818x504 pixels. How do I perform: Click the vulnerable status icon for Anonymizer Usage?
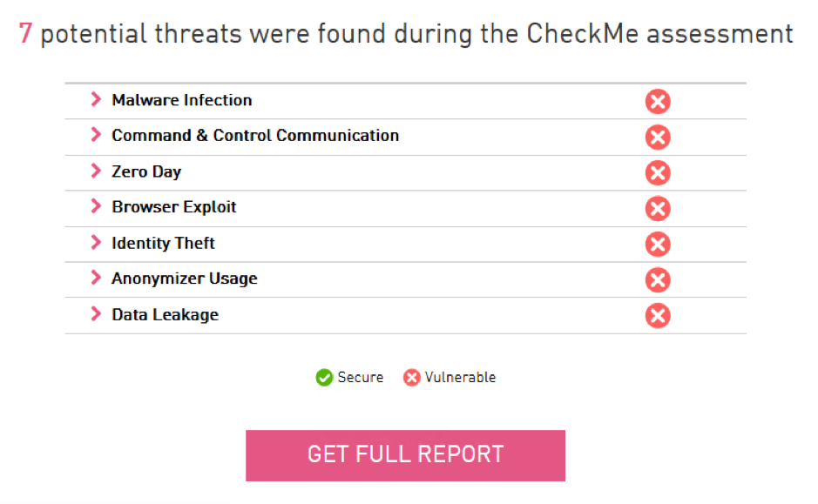658,280
